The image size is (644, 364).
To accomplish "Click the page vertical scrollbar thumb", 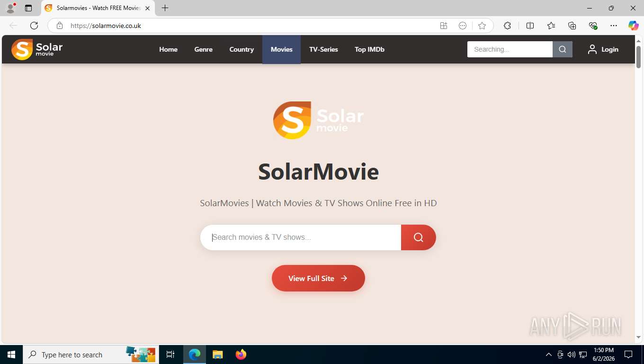I will coord(638,57).
